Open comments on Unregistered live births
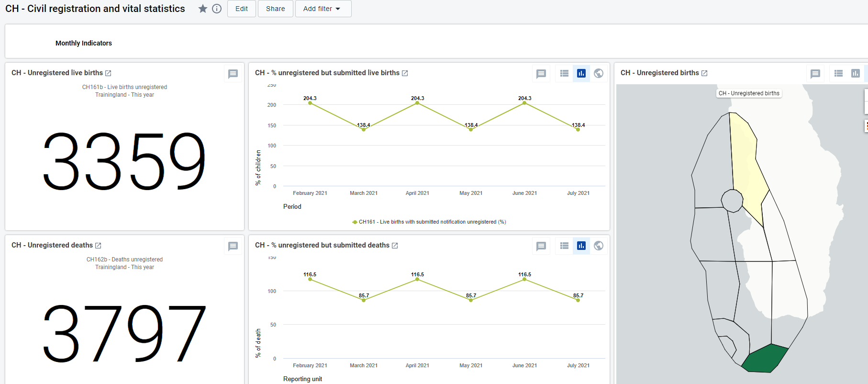Image resolution: width=868 pixels, height=384 pixels. click(x=233, y=74)
